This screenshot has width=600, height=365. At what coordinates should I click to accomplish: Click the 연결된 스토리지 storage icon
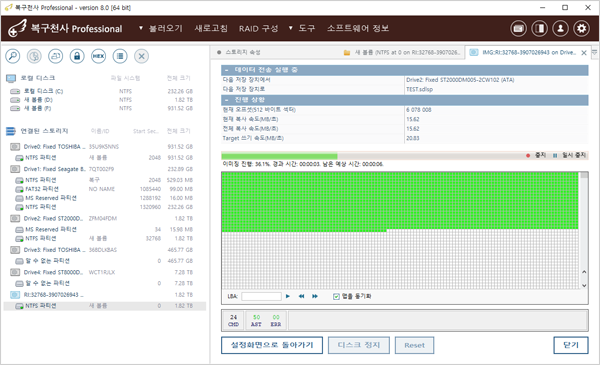pyautogui.click(x=11, y=131)
